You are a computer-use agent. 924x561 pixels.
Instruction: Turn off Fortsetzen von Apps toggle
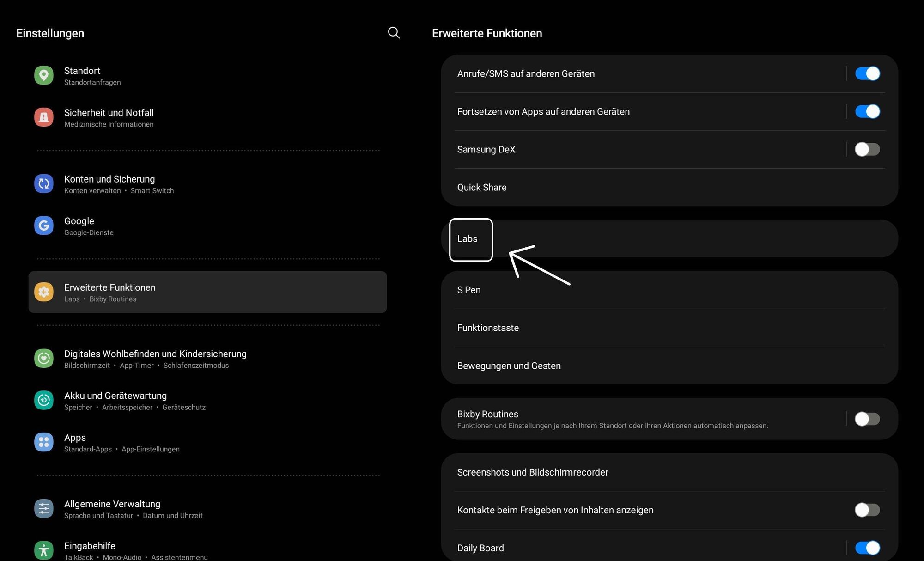[867, 111]
